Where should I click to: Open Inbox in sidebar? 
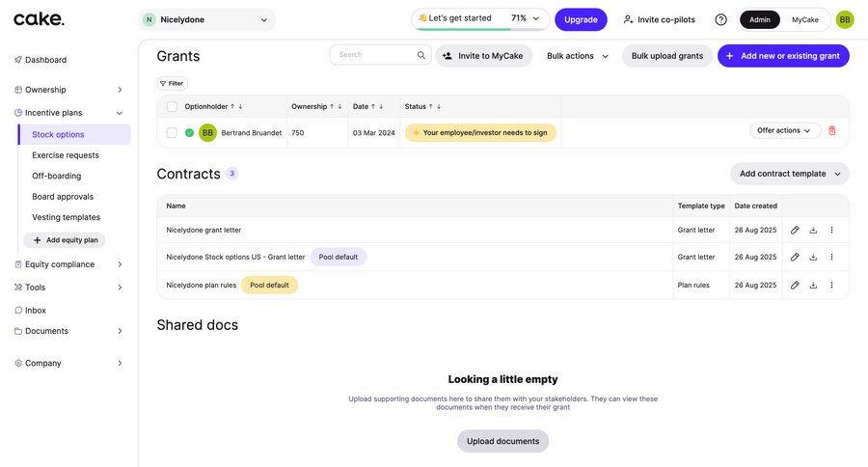pos(35,311)
